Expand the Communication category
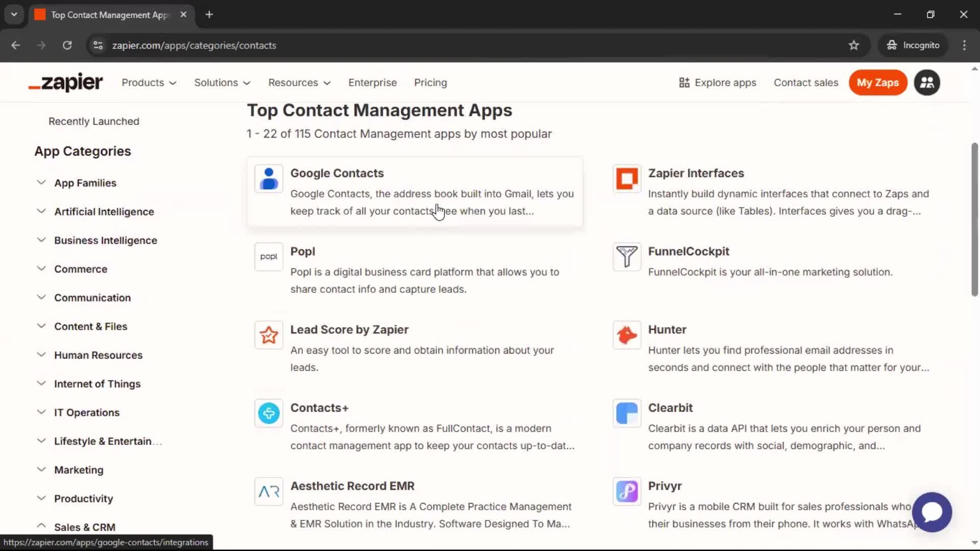980x551 pixels. 84,297
